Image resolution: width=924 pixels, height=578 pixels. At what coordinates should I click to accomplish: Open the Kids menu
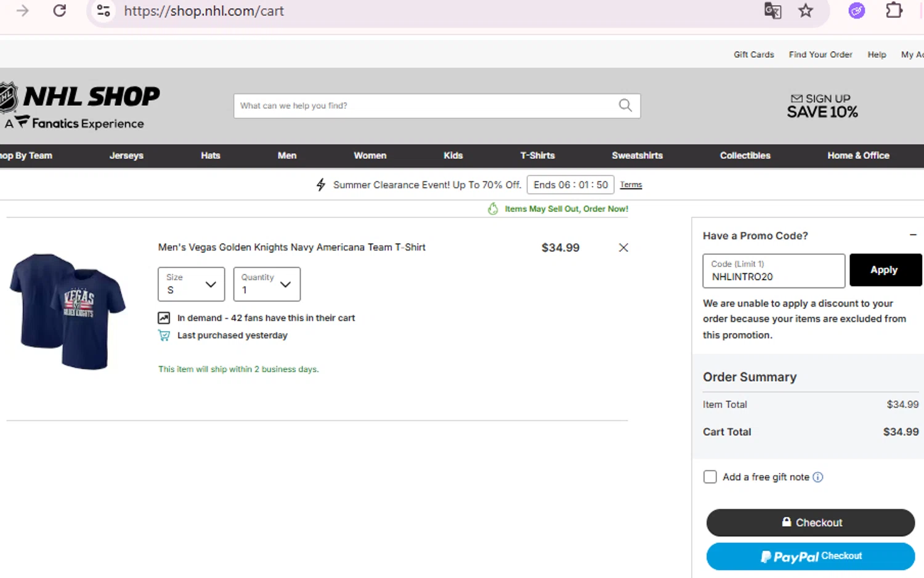pos(453,156)
